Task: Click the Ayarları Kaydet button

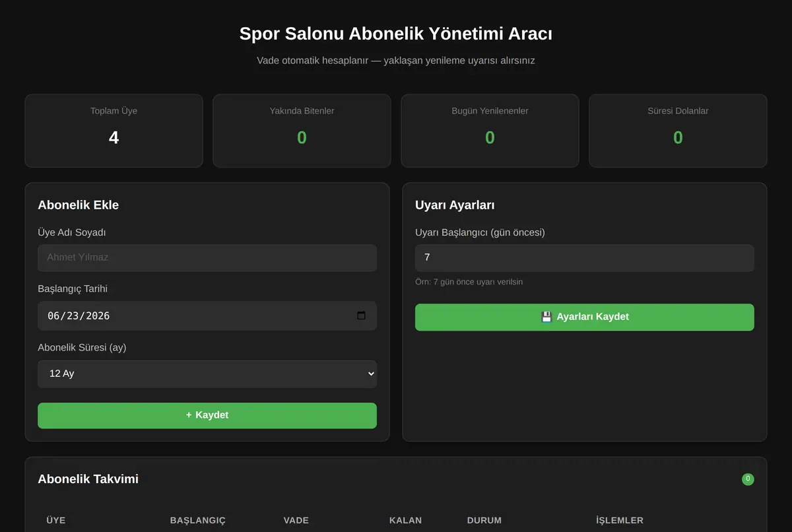Action: tap(584, 317)
